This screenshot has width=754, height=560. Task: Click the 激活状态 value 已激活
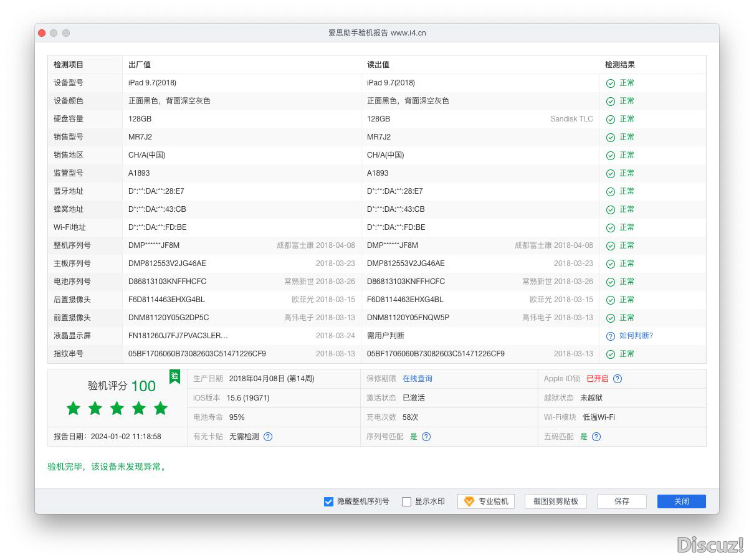[414, 398]
